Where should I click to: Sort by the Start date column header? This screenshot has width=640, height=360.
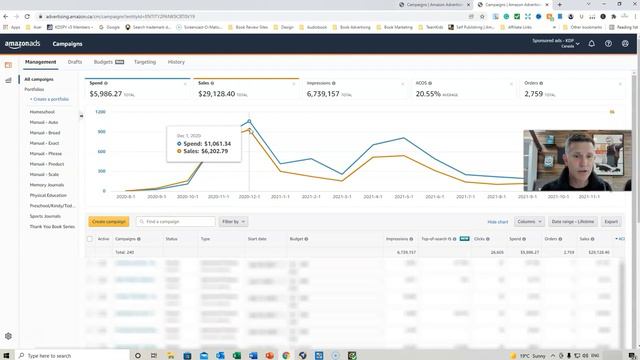click(257, 239)
